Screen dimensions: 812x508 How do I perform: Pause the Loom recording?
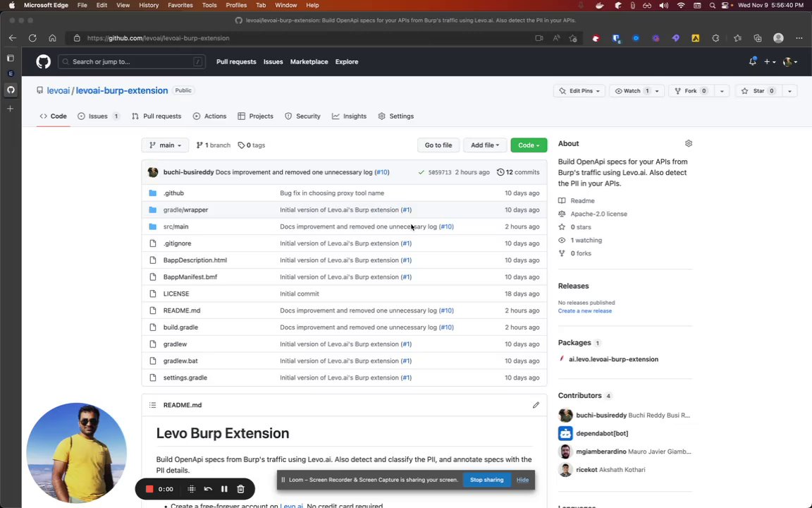[224, 489]
